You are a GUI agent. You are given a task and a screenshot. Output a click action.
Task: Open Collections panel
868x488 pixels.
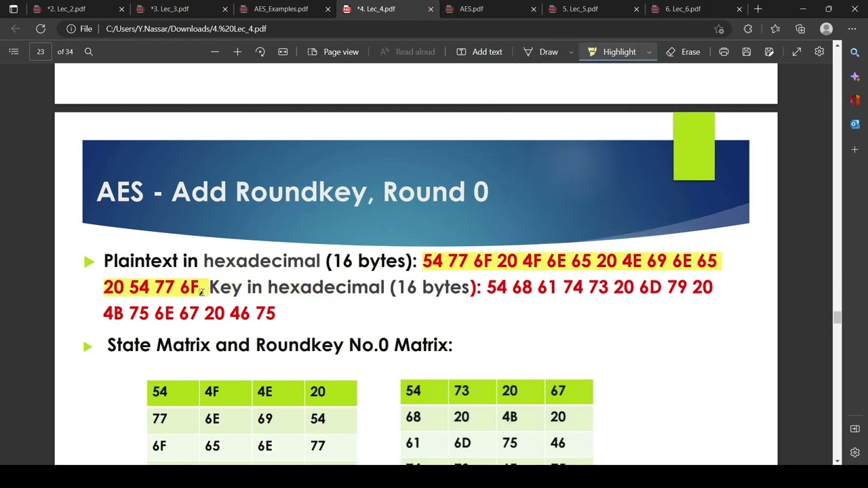tap(800, 29)
